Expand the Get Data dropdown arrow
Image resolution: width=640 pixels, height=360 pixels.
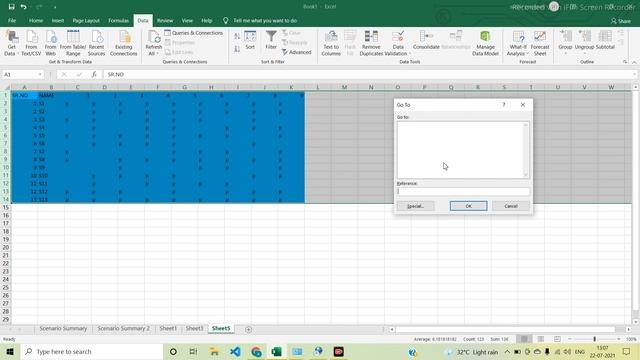click(18, 54)
